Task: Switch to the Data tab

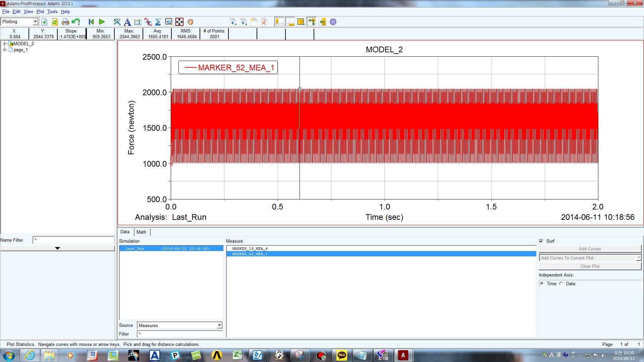Action: tap(125, 232)
